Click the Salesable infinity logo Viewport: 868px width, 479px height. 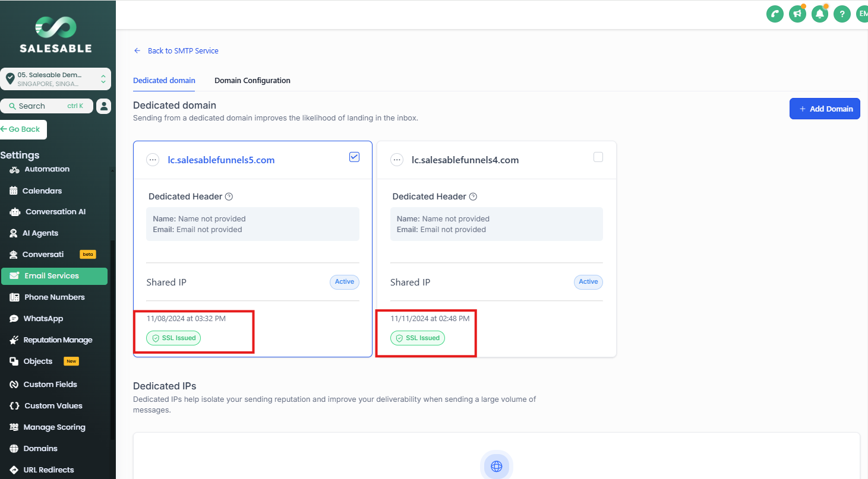pyautogui.click(x=56, y=27)
